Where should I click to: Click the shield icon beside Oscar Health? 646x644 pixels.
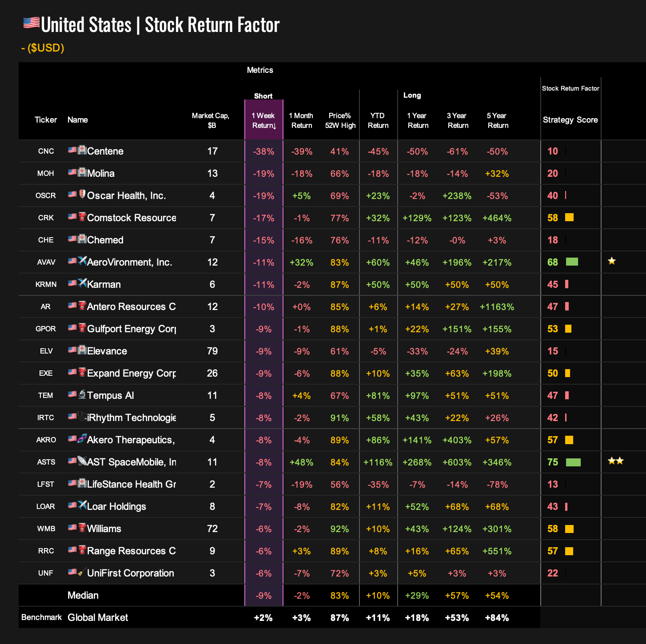(82, 194)
